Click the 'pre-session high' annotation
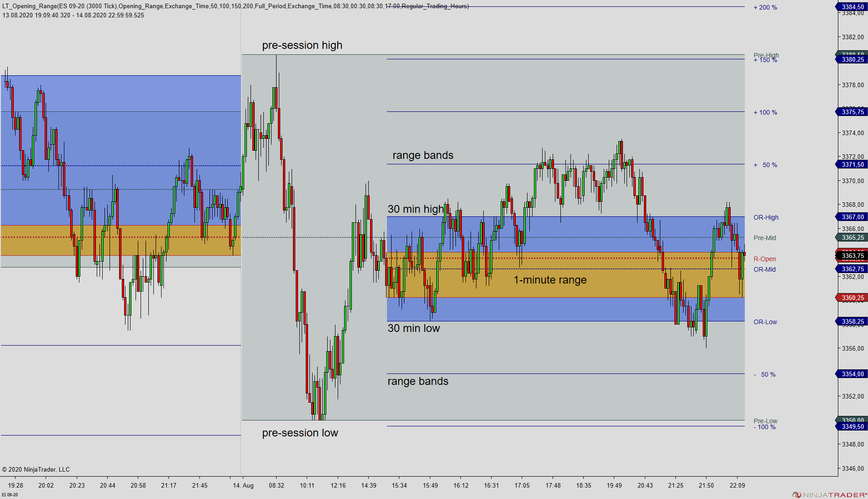 (x=302, y=45)
